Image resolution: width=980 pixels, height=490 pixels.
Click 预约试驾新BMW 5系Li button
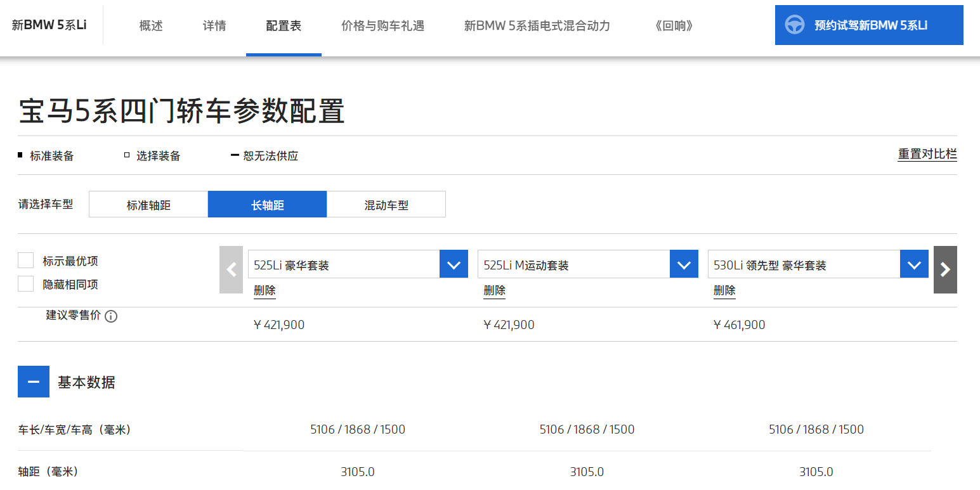869,25
